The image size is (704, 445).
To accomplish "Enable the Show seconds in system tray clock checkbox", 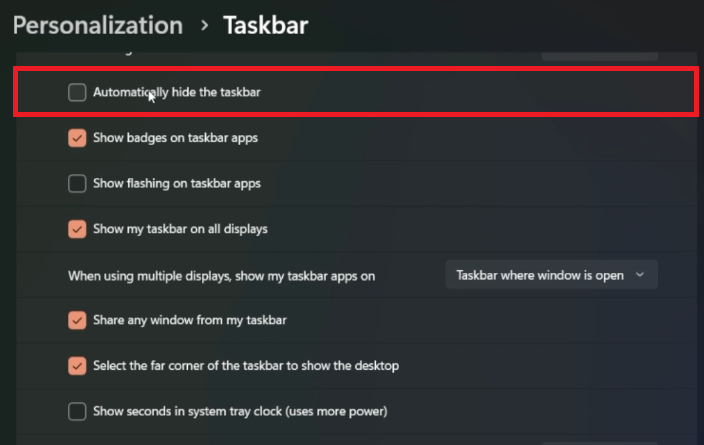I will point(77,411).
